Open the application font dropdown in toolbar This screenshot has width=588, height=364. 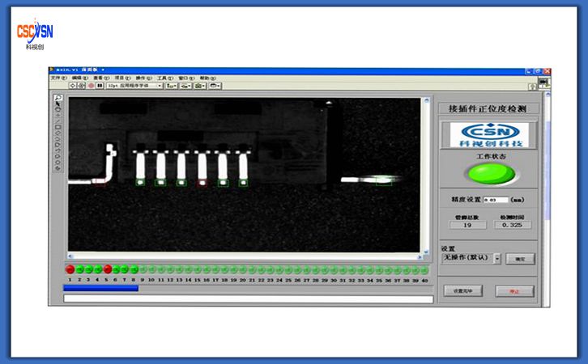(134, 85)
